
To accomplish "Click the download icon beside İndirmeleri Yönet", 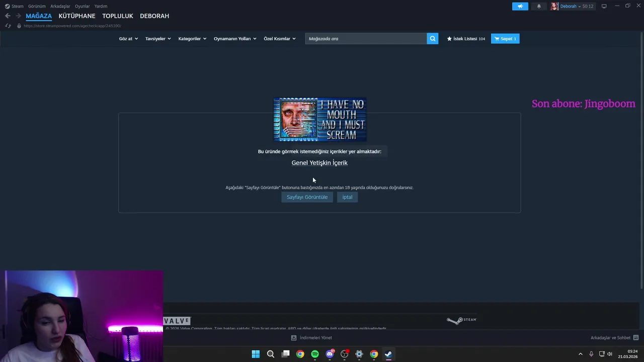I will click(294, 338).
